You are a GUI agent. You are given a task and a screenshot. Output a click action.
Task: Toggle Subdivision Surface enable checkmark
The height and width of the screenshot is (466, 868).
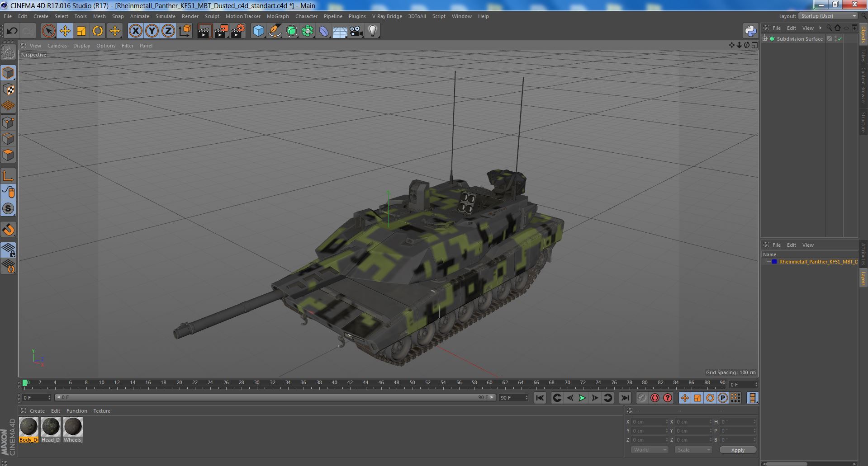coord(840,39)
